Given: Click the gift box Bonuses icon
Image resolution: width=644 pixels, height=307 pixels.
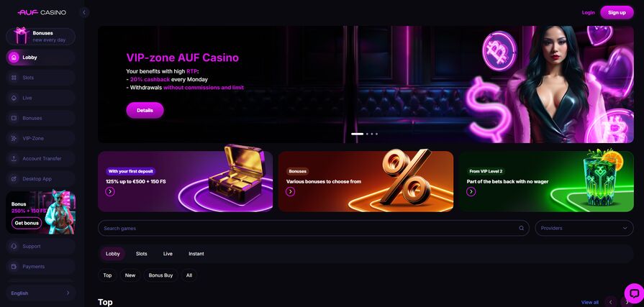Looking at the screenshot, I should [21, 36].
